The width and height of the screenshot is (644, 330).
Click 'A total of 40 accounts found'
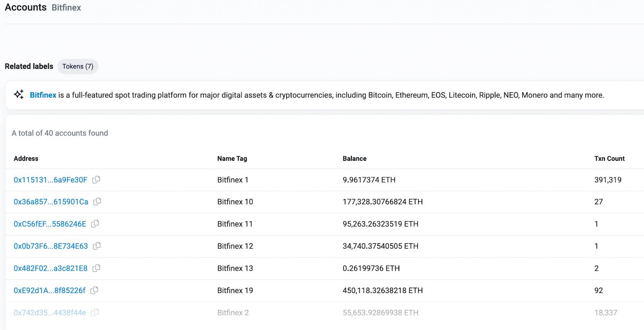click(x=60, y=133)
